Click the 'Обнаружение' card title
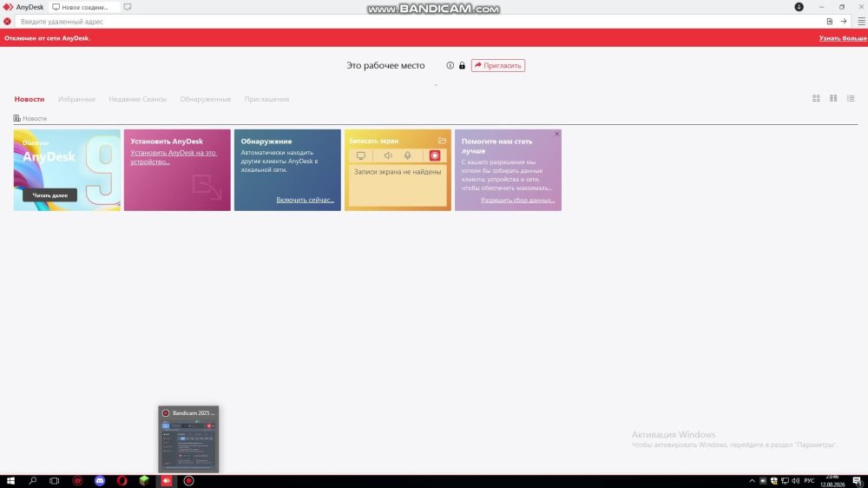 (x=266, y=142)
